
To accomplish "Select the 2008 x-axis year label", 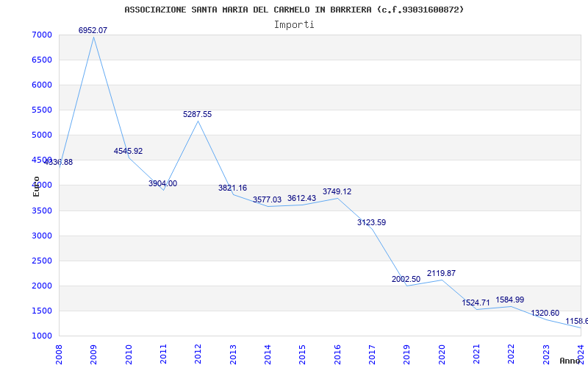I will coord(59,355).
